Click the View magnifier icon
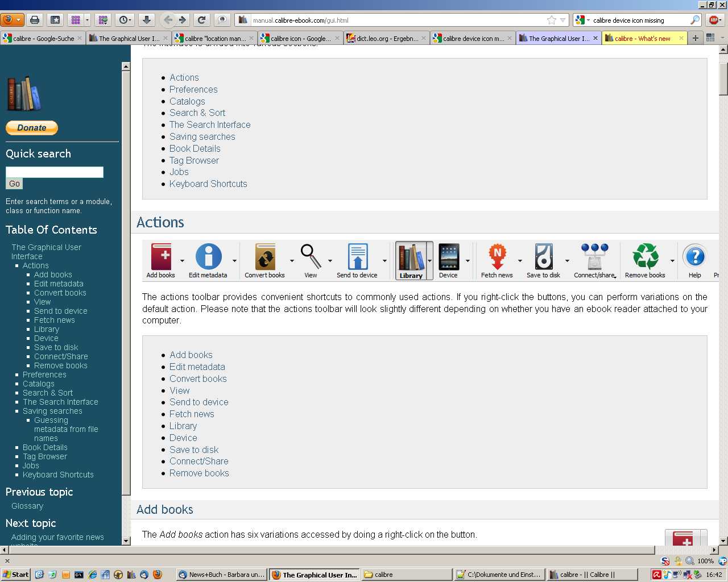This screenshot has width=728, height=582. (x=311, y=256)
